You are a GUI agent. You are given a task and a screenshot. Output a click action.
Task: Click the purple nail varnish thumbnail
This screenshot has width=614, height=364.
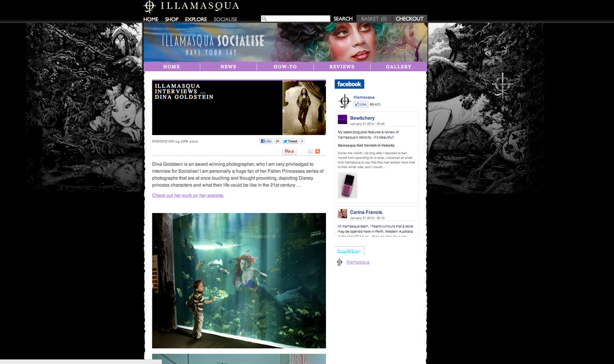tap(348, 185)
